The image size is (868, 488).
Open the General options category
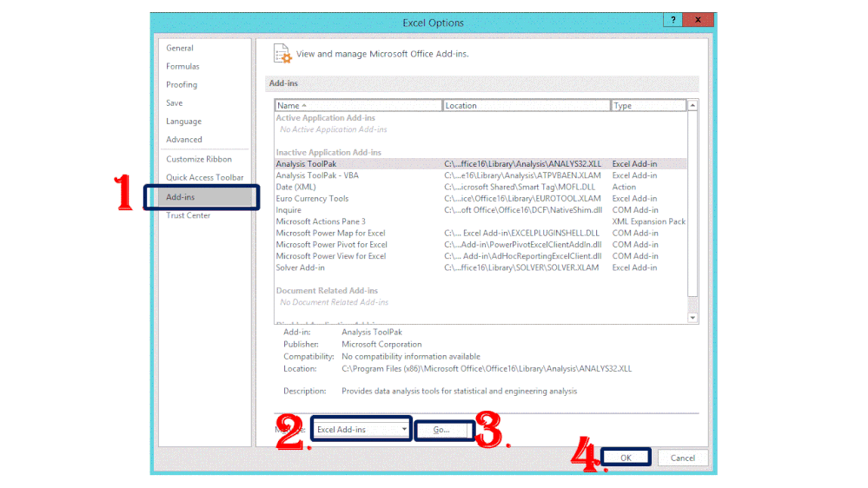[180, 48]
